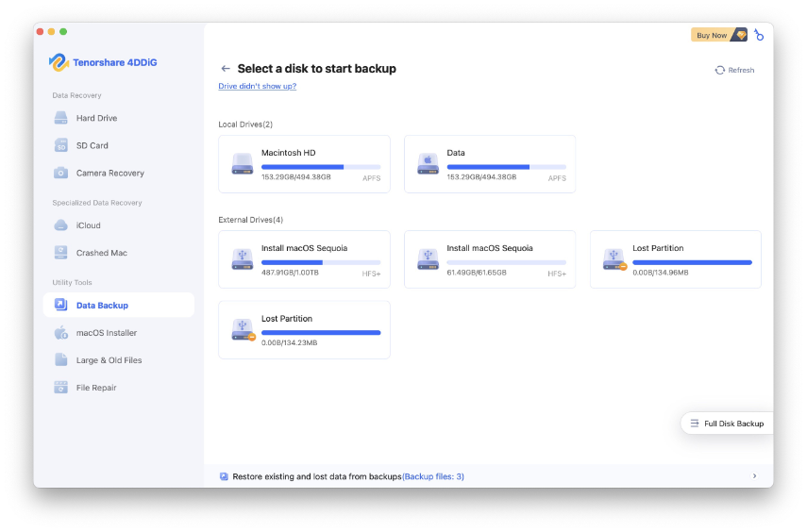Open the "Backup files: 3" link
The image size is (807, 532).
click(x=433, y=476)
